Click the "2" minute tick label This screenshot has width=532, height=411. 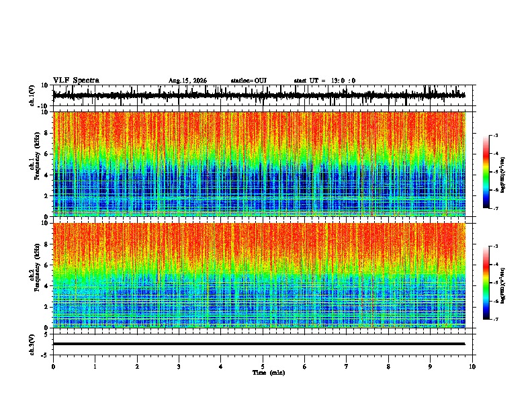point(137,367)
